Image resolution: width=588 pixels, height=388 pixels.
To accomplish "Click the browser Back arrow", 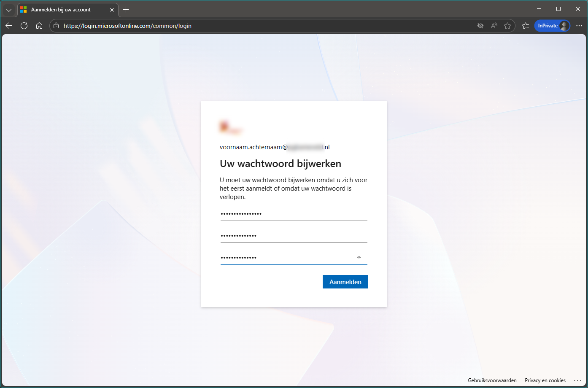I will tap(9, 26).
